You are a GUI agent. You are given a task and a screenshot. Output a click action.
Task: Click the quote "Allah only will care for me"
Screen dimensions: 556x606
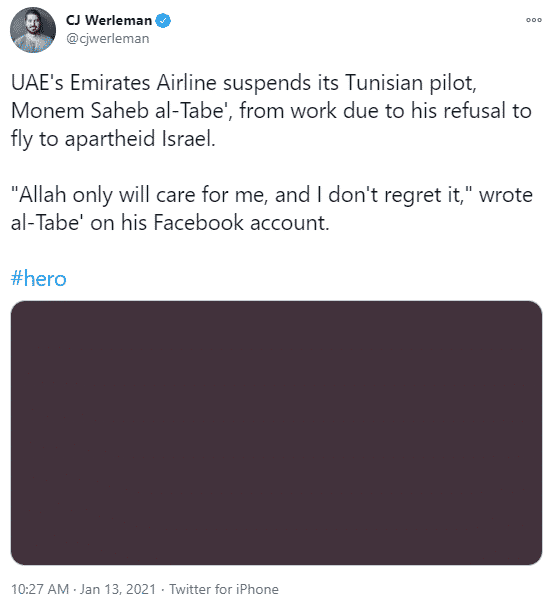(x=139, y=195)
